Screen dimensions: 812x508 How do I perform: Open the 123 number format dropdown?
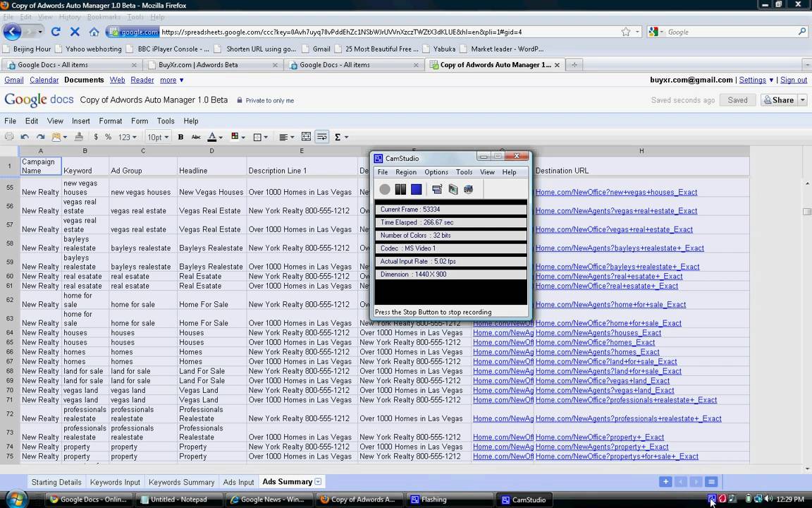[x=128, y=137]
